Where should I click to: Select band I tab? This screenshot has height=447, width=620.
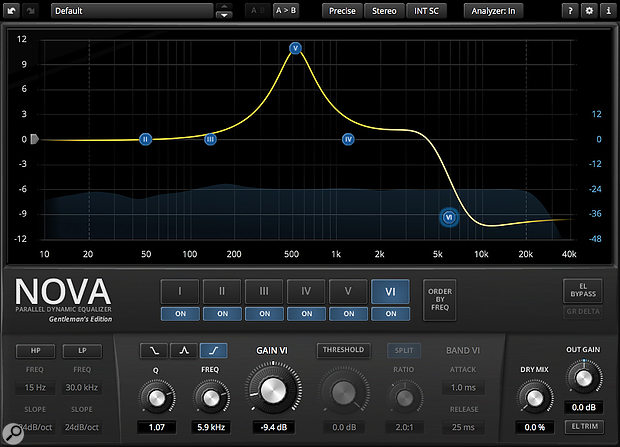pyautogui.click(x=180, y=292)
